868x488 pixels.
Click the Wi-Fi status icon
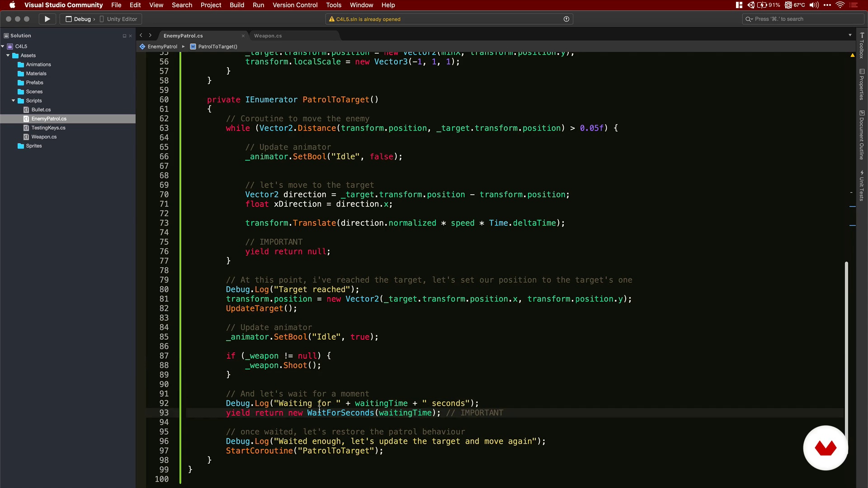pos(840,5)
